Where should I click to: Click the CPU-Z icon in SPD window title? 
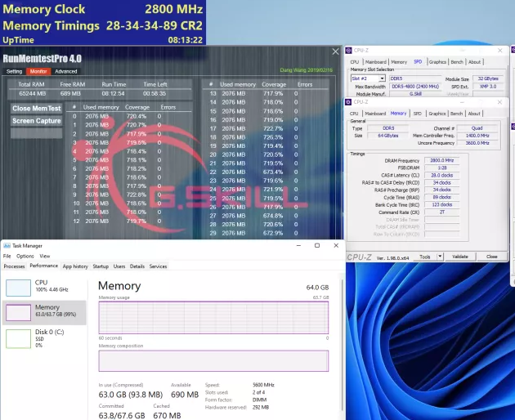pos(348,50)
